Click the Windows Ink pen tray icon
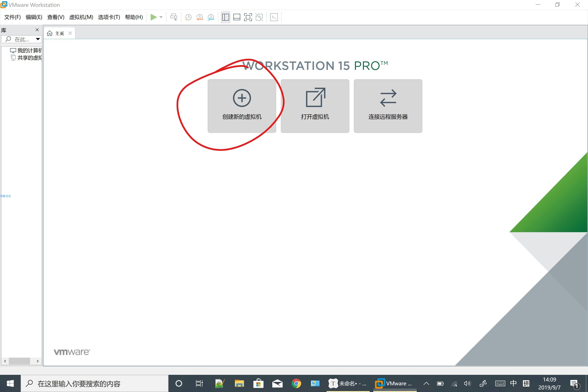The height and width of the screenshot is (392, 588). 483,383
